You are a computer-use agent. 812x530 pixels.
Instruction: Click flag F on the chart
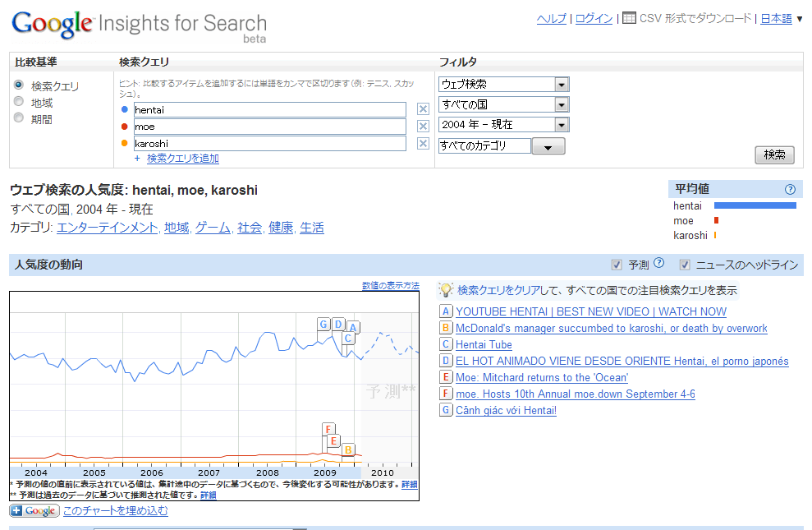pyautogui.click(x=328, y=429)
